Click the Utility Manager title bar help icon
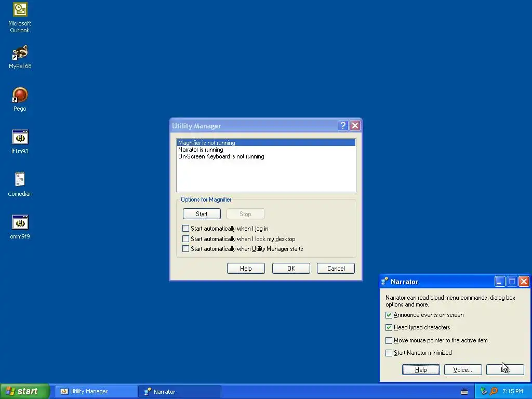The height and width of the screenshot is (399, 532). pos(343,126)
